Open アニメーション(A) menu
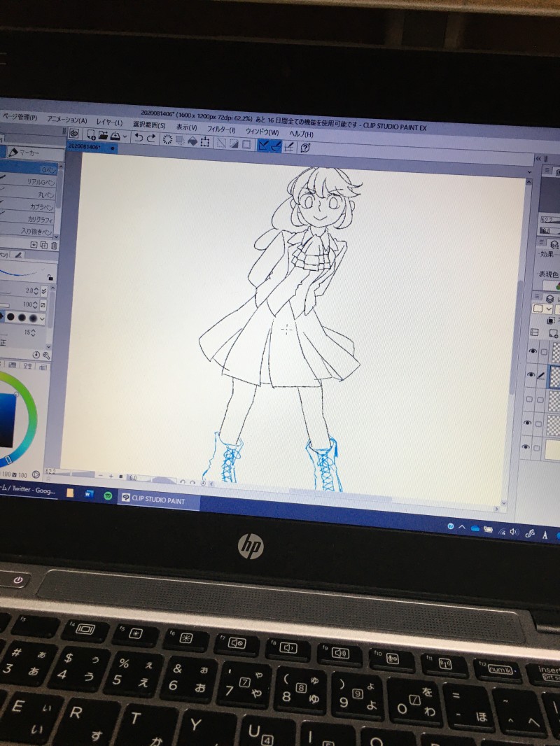Screen dimensions: 560x746 (x=67, y=120)
